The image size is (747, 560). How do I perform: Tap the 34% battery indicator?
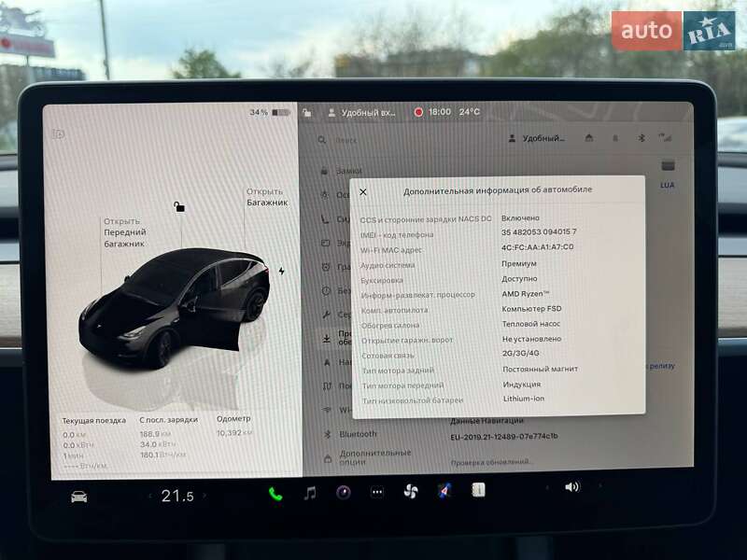(269, 112)
